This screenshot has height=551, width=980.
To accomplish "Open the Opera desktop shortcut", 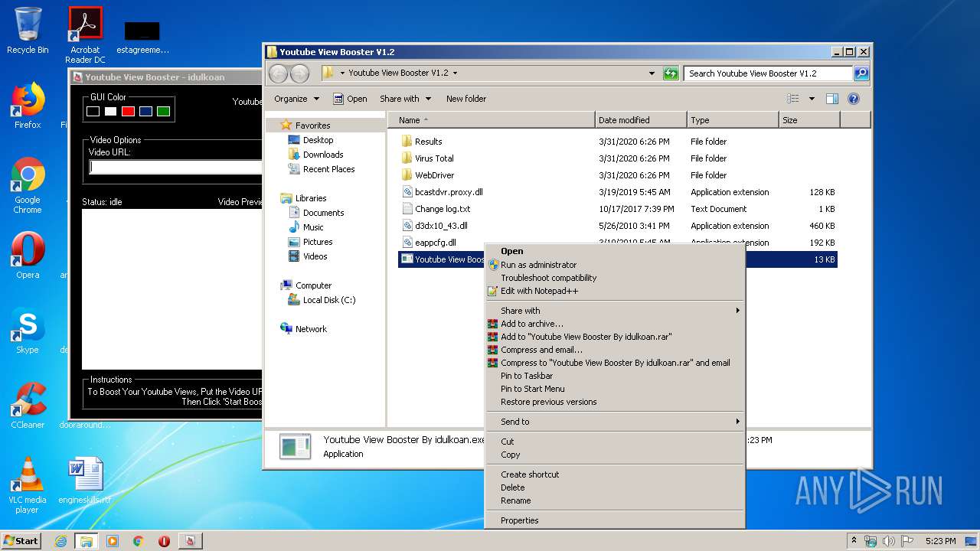I will click(28, 255).
